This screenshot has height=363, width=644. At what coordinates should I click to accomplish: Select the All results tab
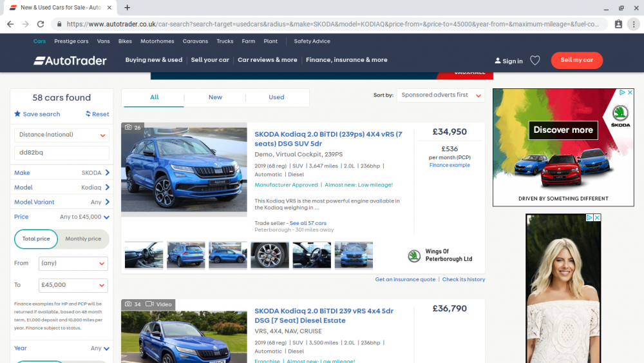point(154,97)
